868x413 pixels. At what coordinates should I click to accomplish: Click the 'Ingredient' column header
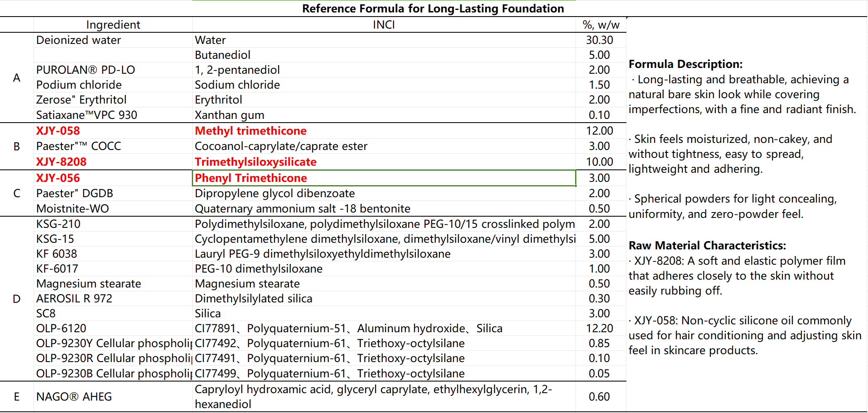tap(113, 25)
